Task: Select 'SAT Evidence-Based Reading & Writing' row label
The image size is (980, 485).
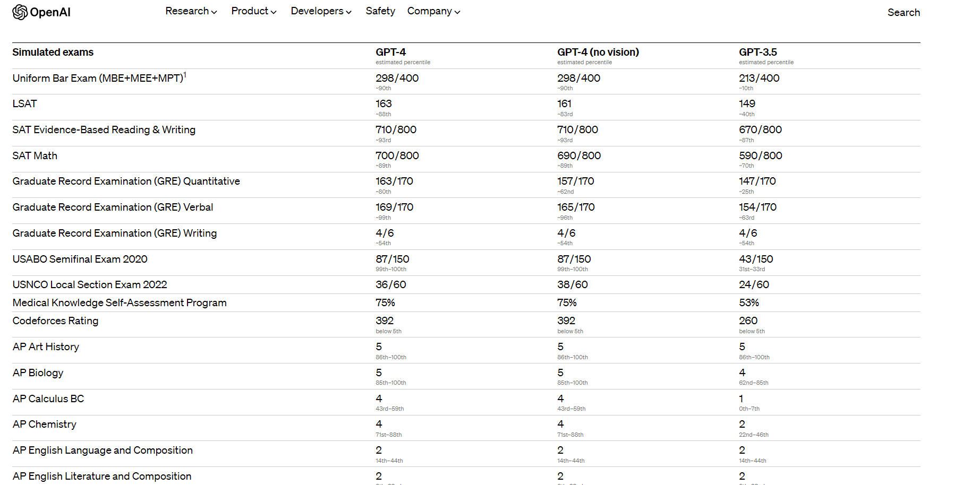Action: click(x=104, y=129)
